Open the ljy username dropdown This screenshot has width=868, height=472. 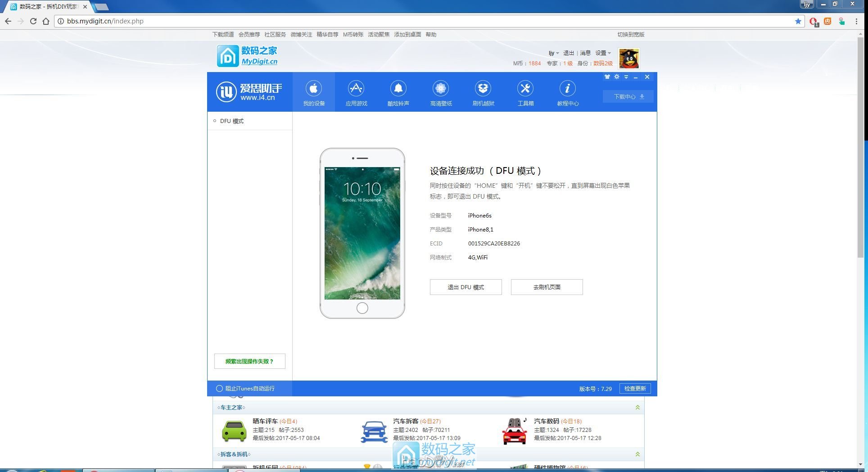point(553,53)
